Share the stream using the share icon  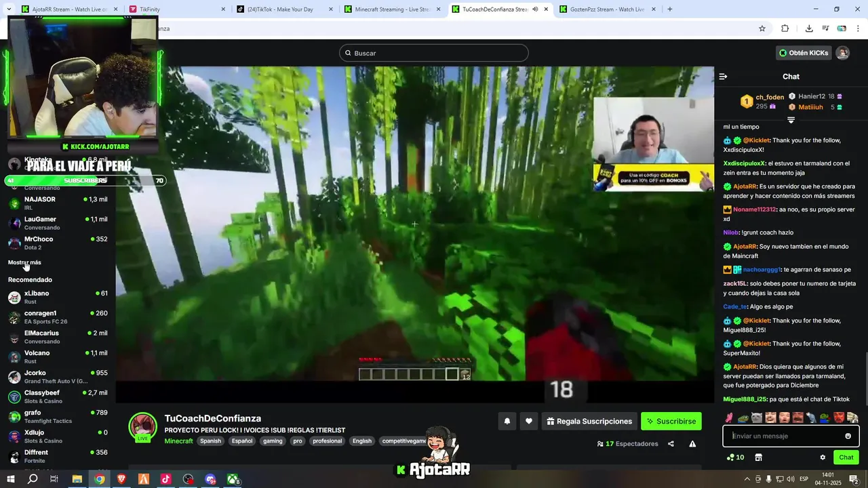(x=671, y=444)
